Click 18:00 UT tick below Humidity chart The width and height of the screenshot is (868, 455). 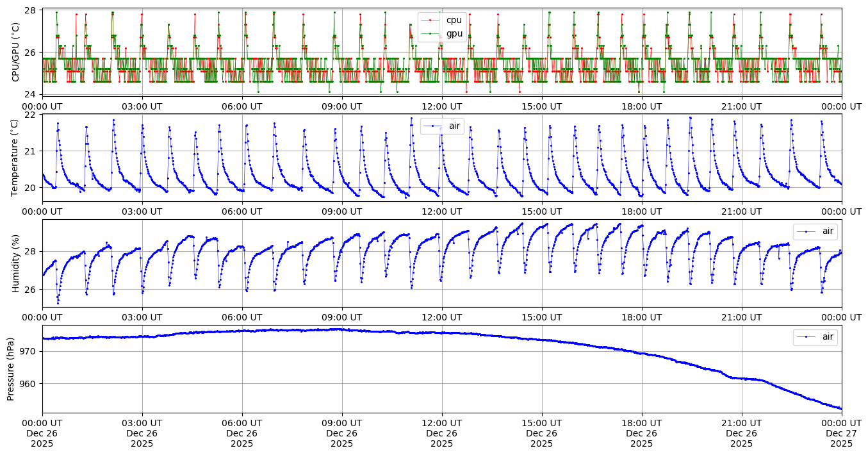click(x=642, y=317)
